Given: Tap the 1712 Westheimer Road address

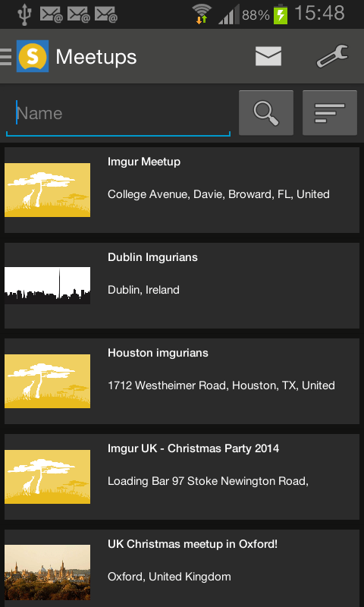Looking at the screenshot, I should click(221, 385).
